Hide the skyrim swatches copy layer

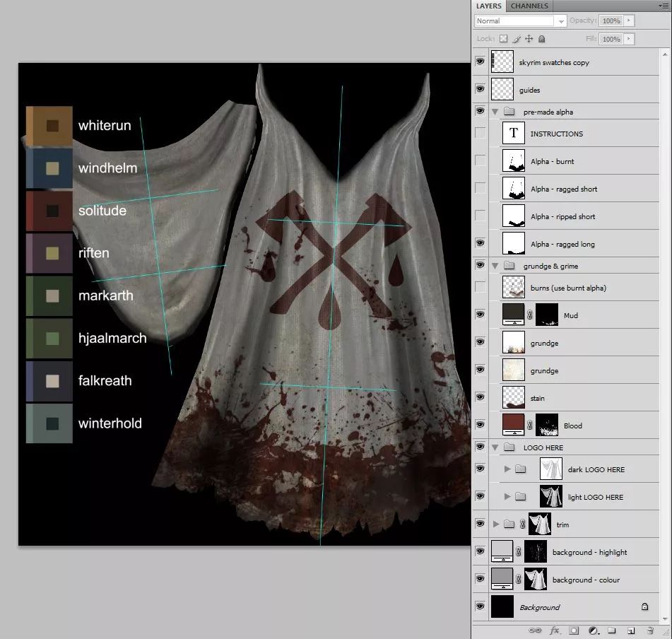click(480, 61)
